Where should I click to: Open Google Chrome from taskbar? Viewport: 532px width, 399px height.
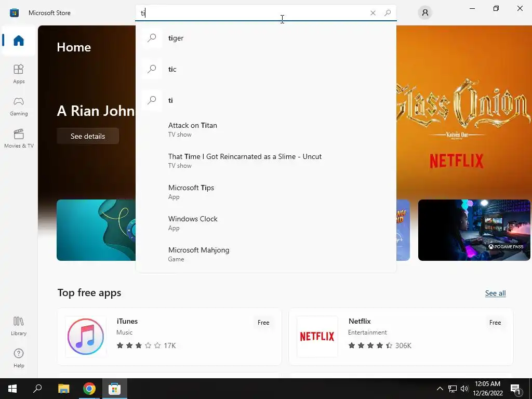[89, 389]
